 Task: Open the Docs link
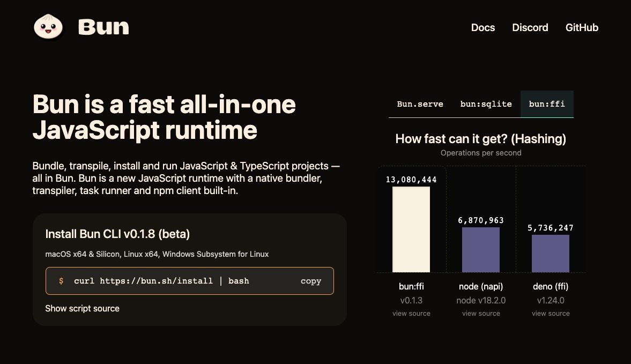coord(483,27)
